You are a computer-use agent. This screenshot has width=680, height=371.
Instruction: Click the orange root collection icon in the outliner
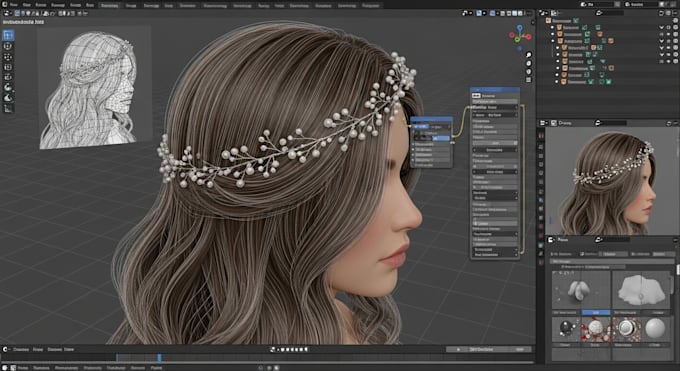coord(548,20)
